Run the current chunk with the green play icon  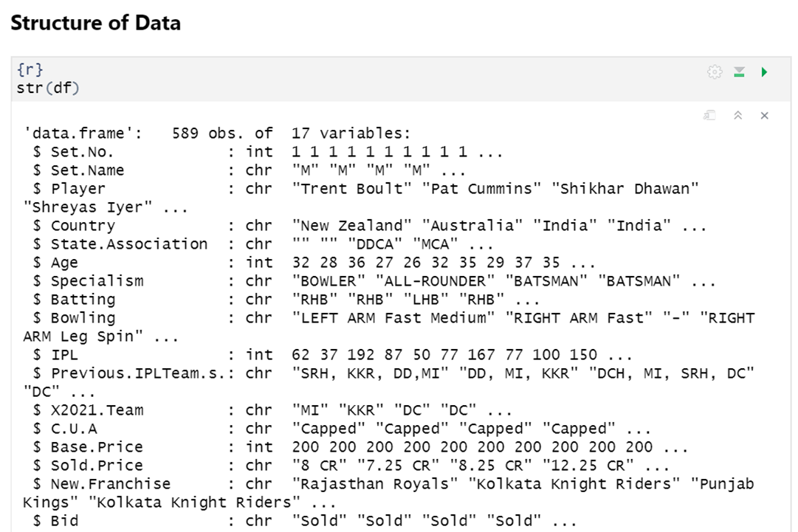764,72
